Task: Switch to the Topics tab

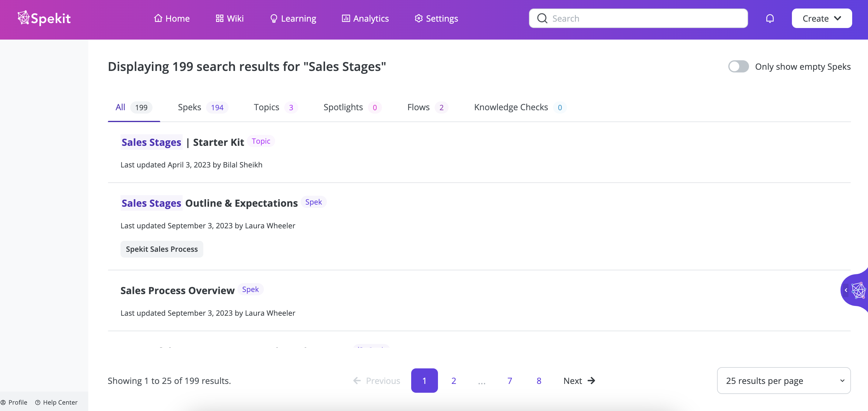Action: [276, 107]
